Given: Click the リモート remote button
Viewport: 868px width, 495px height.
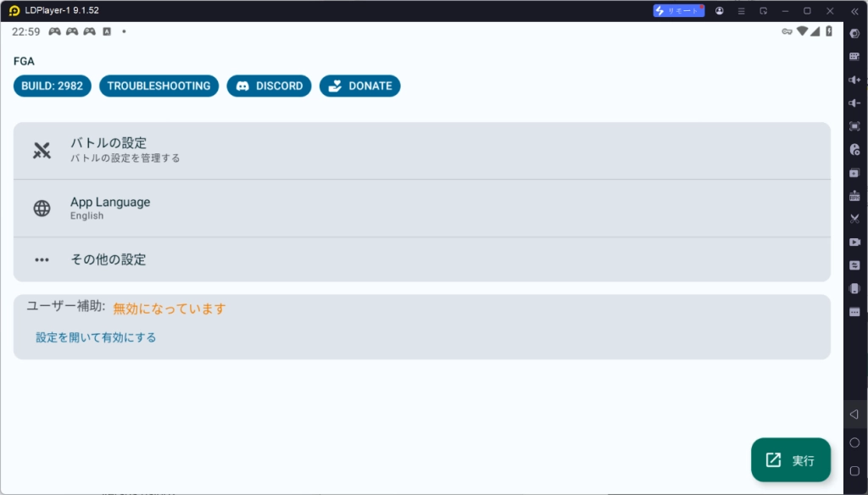Looking at the screenshot, I should click(679, 10).
